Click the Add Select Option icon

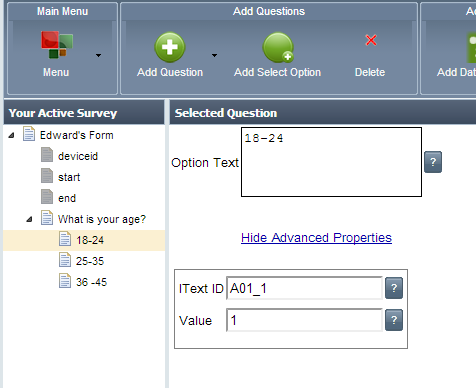pyautogui.click(x=278, y=47)
